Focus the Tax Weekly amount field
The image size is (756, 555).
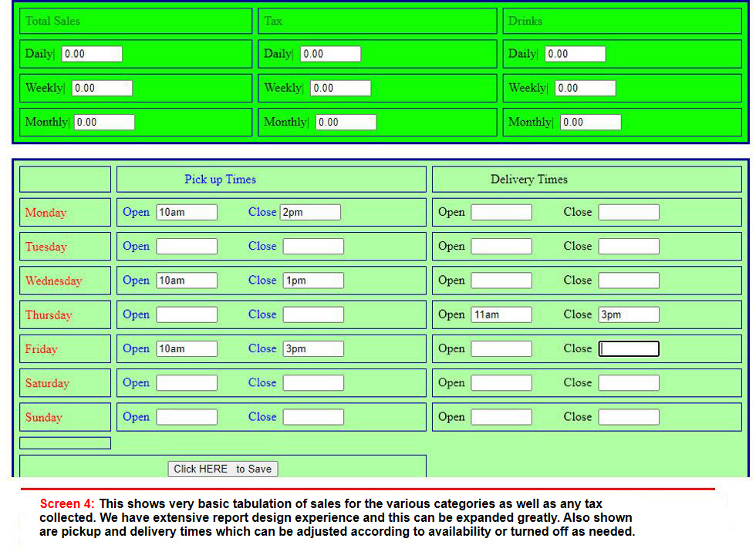[x=341, y=88]
